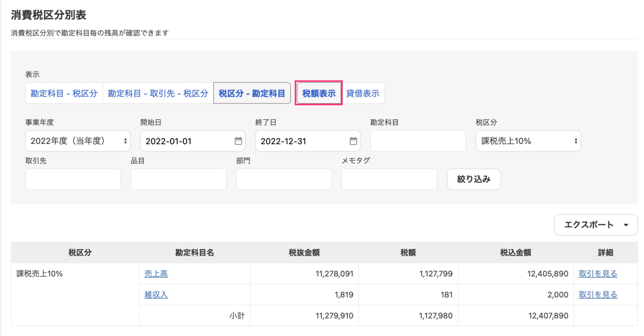
Task: Click the 税抜金額 column header
Action: pos(304,252)
